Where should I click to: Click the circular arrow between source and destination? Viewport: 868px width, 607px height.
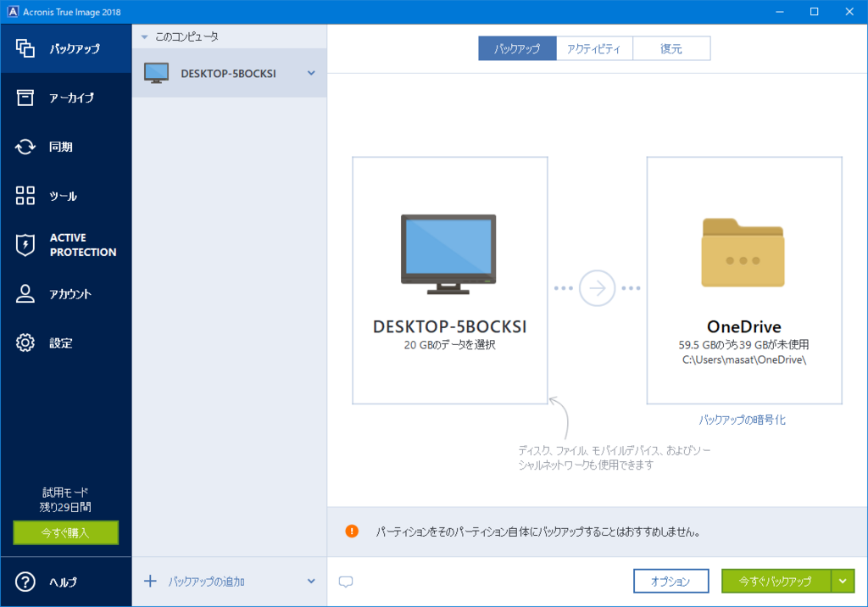click(x=597, y=288)
